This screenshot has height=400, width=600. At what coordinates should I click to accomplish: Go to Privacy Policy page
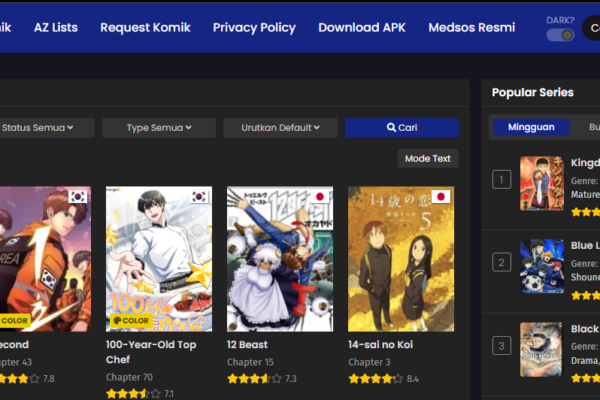254,28
